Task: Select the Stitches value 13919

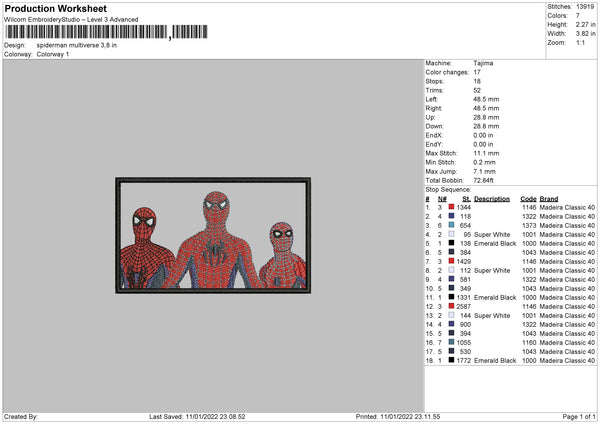Action: pos(585,7)
